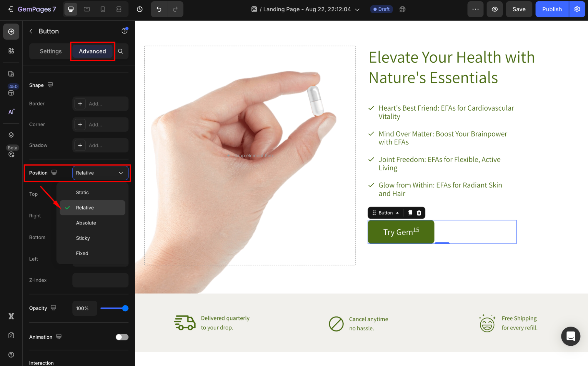Switch to the Settings tab
The height and width of the screenshot is (366, 588).
51,51
